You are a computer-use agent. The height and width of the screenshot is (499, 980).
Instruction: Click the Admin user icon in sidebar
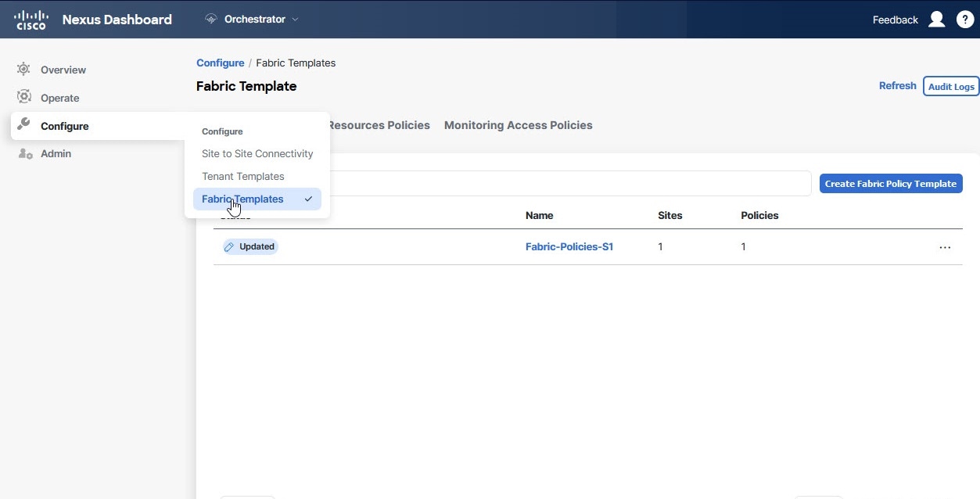(x=24, y=153)
